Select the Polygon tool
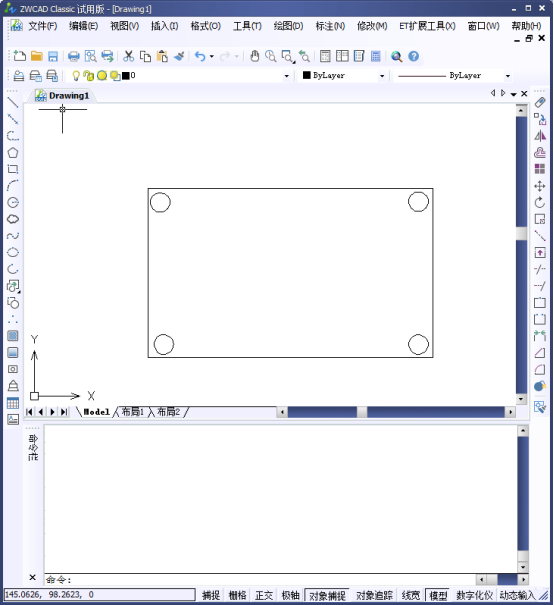Screen dimensions: 554x605 coord(13,152)
